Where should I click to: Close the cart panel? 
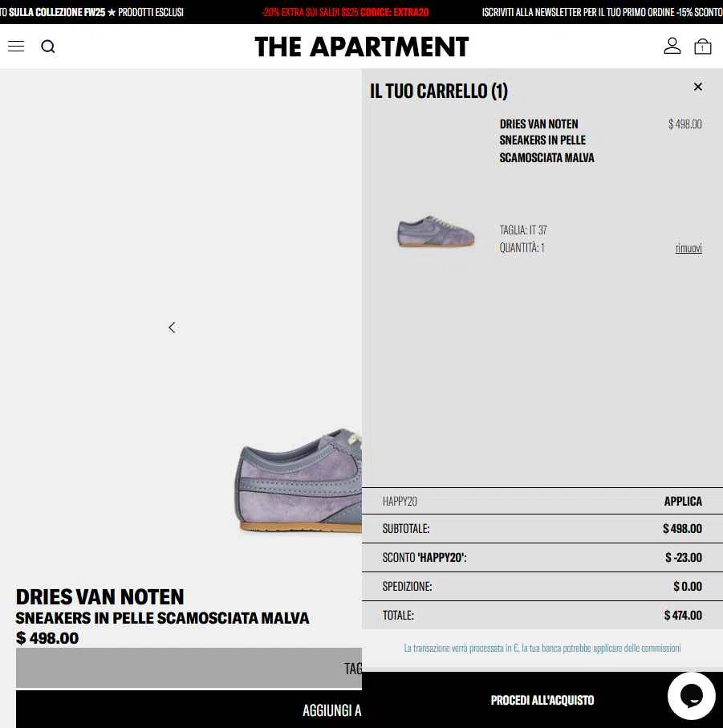pos(698,87)
